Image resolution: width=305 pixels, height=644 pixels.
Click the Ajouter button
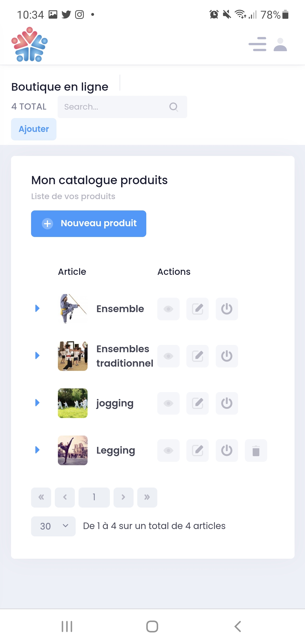pos(34,129)
